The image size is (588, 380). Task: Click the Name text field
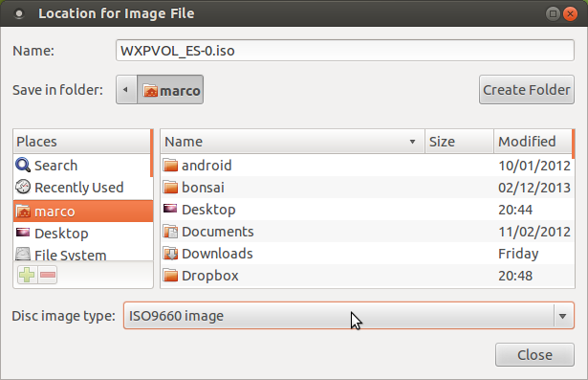pos(345,51)
